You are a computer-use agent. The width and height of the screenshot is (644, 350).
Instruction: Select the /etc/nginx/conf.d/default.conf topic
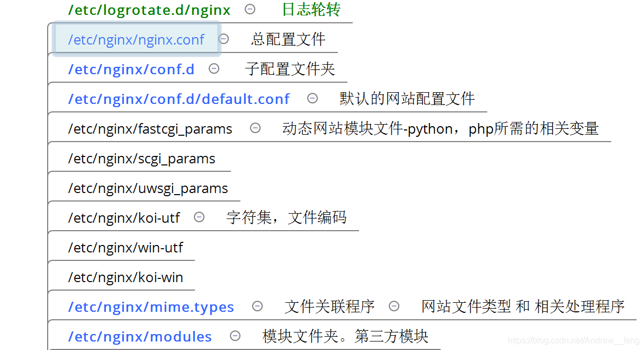179,99
